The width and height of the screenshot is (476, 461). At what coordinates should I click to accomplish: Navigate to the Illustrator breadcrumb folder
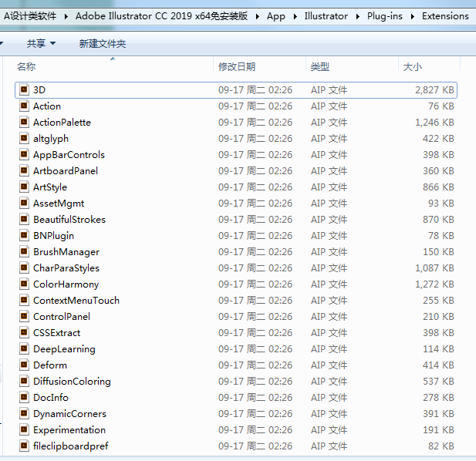(x=326, y=15)
